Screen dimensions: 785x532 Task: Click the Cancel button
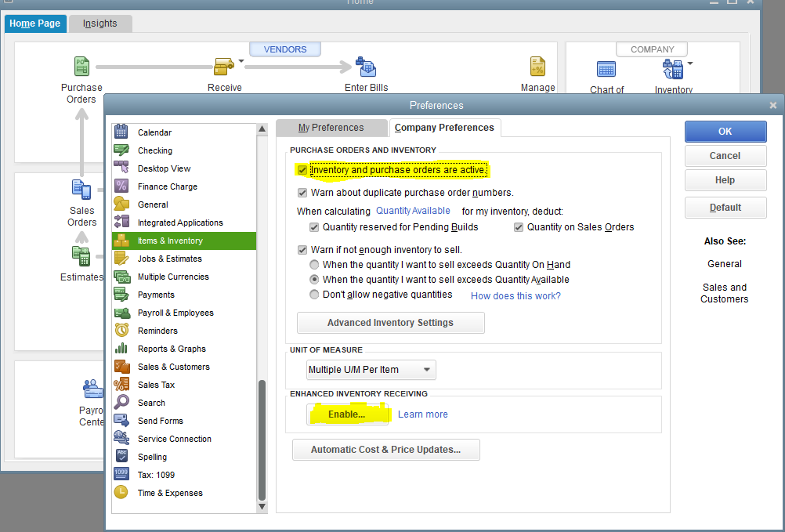pos(725,156)
